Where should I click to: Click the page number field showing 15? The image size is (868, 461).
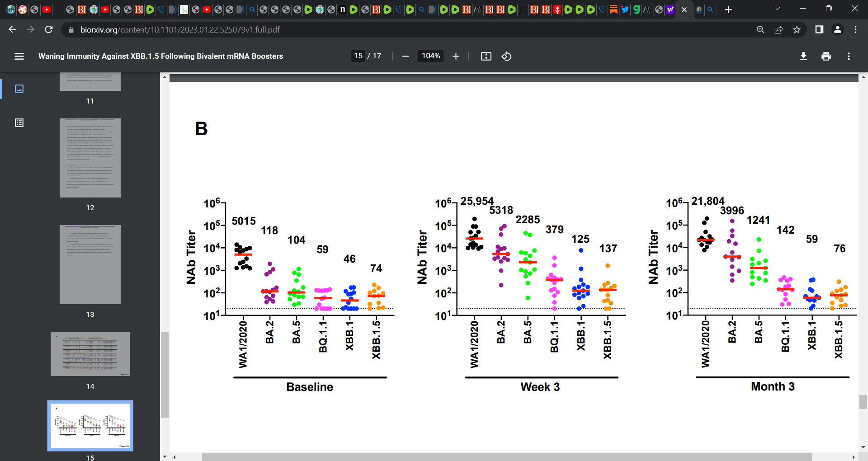[x=358, y=56]
